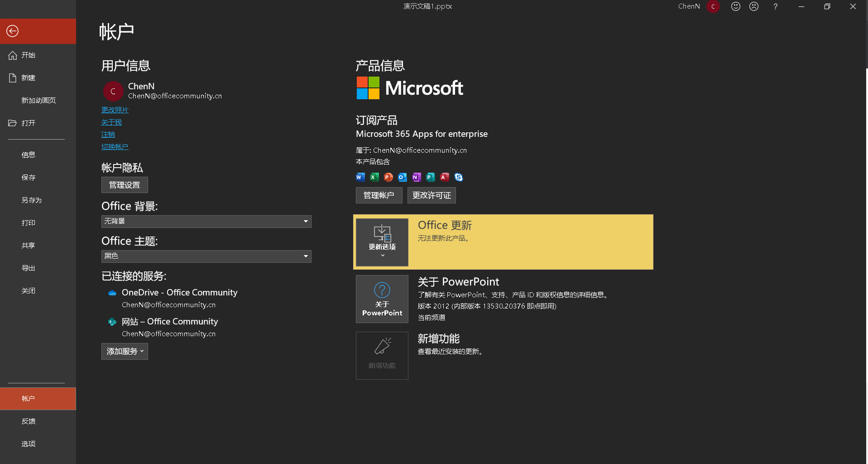Click the 注销 sign-out link
868x464 pixels.
pyautogui.click(x=108, y=135)
